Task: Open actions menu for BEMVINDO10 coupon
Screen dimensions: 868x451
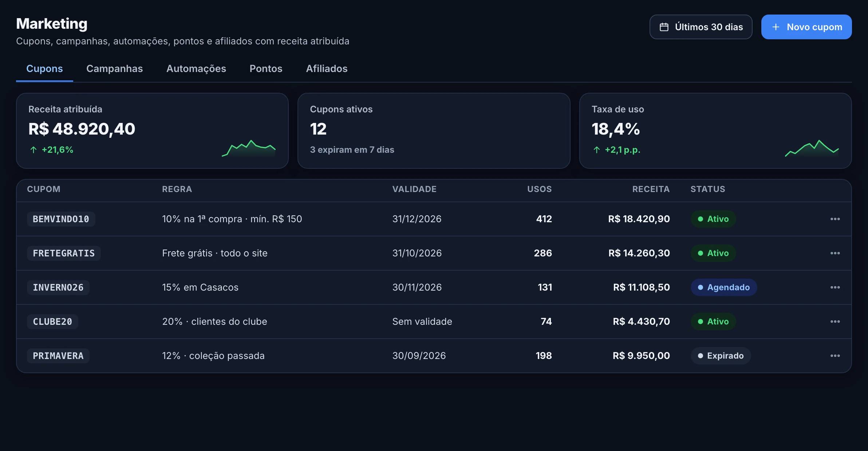Action: pos(835,219)
